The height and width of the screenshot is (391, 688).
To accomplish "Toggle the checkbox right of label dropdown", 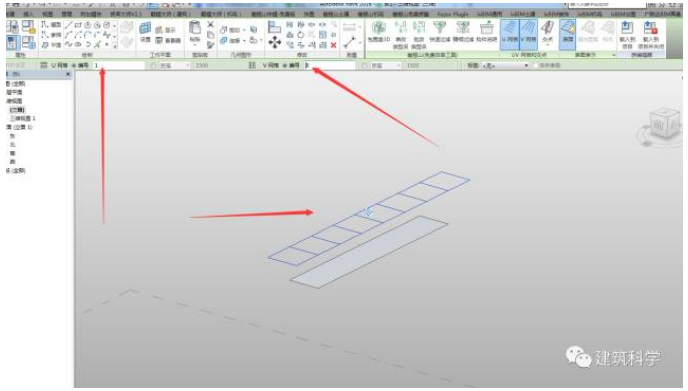I will [536, 65].
